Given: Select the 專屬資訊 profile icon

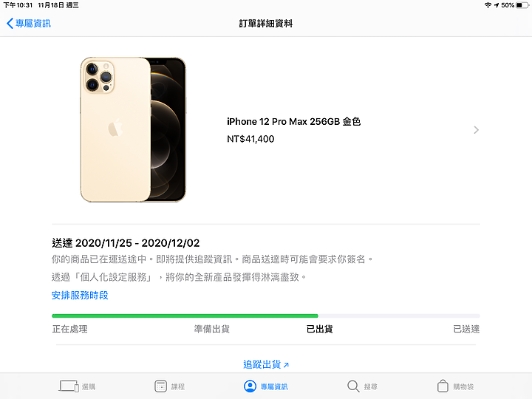Looking at the screenshot, I should coord(250,386).
